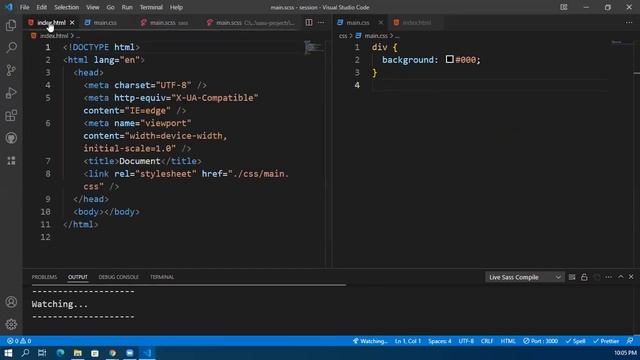Open more actions for right editor group
Screen dimensions: 640x360
pyautogui.click(x=629, y=22)
